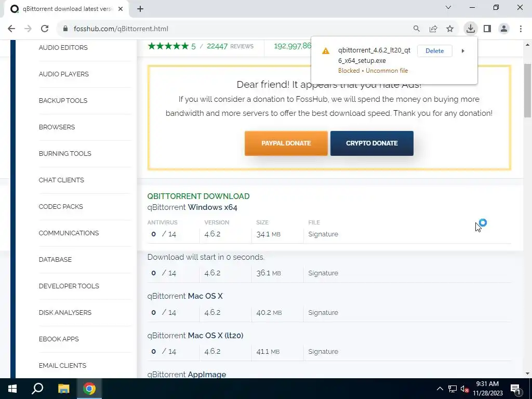532x399 pixels.
Task: Open the 22447 reviews link
Action: (x=230, y=46)
